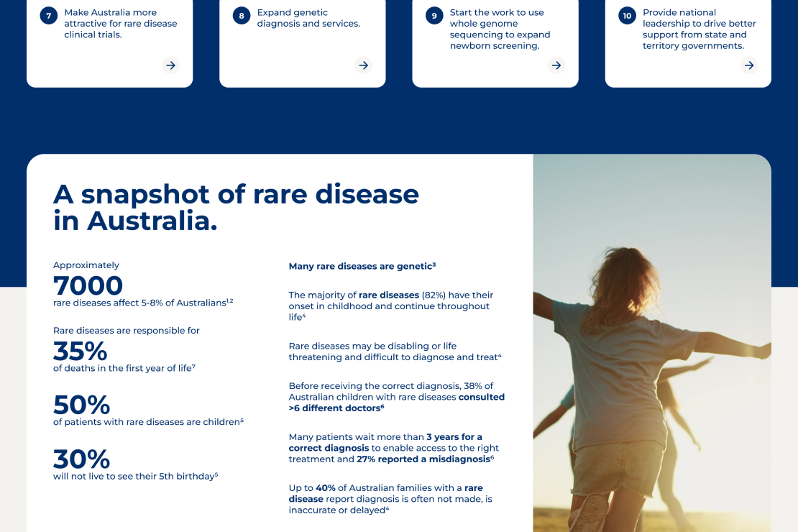Click 'rare diseases affect 5-8% of Australians'
798x532 pixels.
pos(143,303)
